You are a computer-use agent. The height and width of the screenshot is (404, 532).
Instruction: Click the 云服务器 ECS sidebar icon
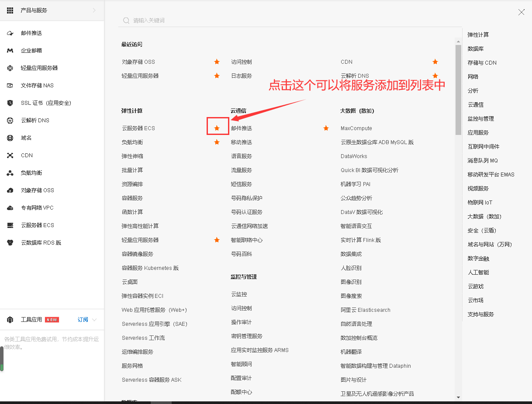(x=10, y=225)
